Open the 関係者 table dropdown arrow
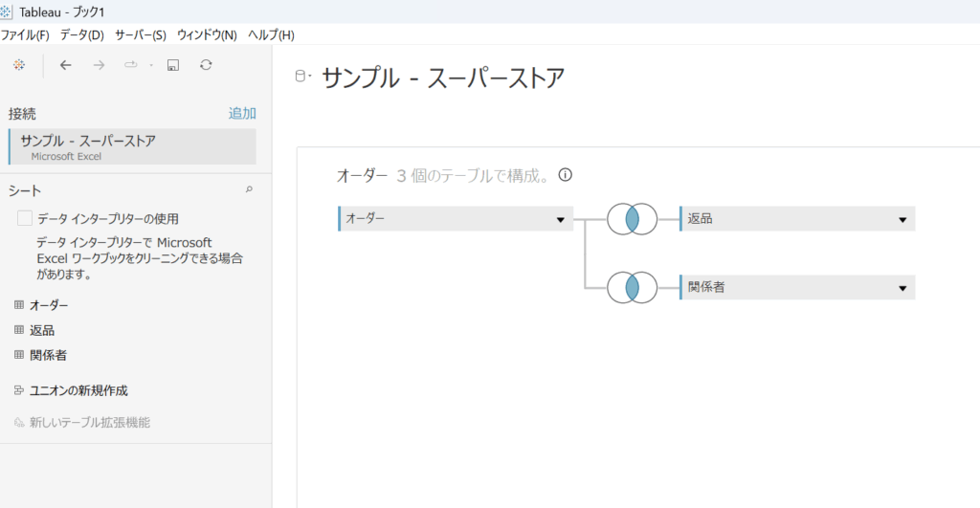 [902, 288]
